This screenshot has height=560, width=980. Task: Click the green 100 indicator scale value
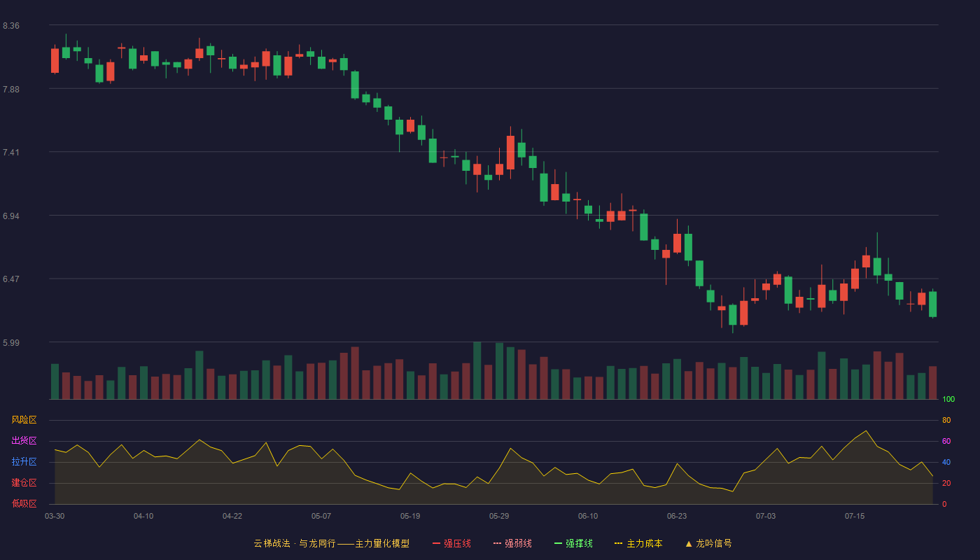(948, 400)
